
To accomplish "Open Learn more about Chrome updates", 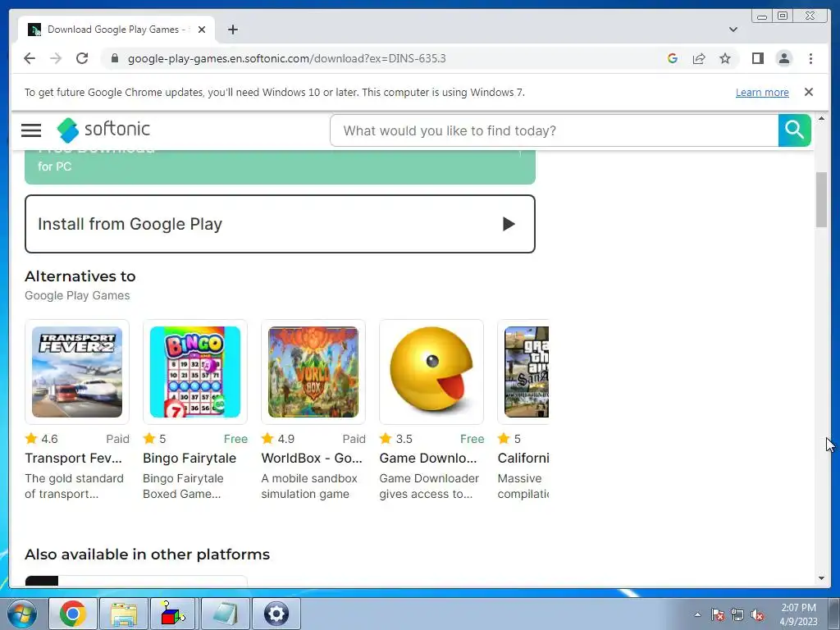I will 762,92.
